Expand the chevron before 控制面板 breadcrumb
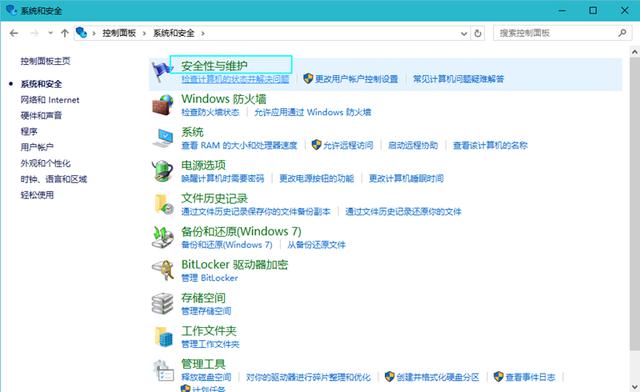The width and height of the screenshot is (640, 392). 94,33
